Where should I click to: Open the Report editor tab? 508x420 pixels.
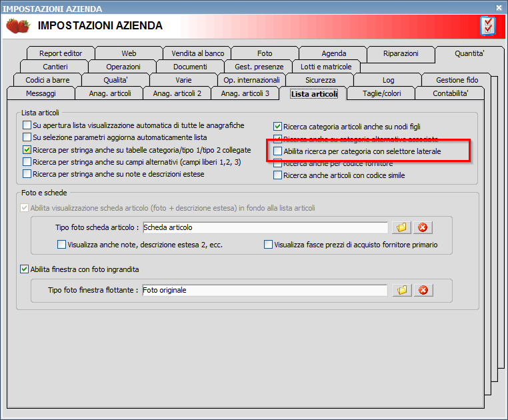(61, 53)
